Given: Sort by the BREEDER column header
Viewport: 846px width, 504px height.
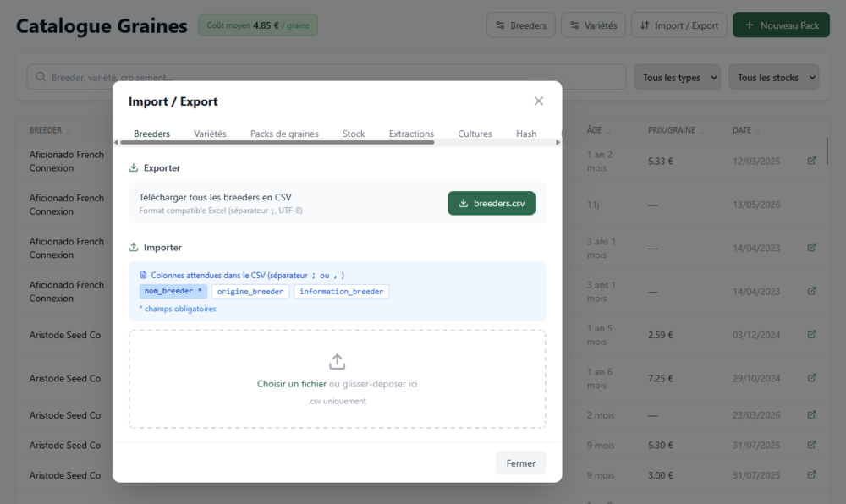Looking at the screenshot, I should click(x=50, y=130).
